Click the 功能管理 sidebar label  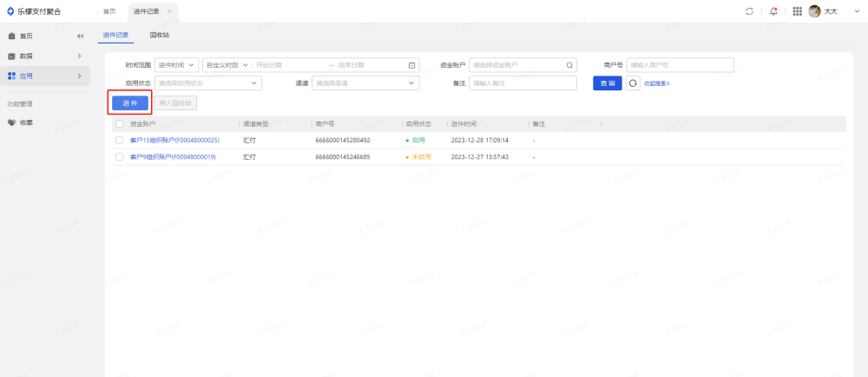point(20,103)
